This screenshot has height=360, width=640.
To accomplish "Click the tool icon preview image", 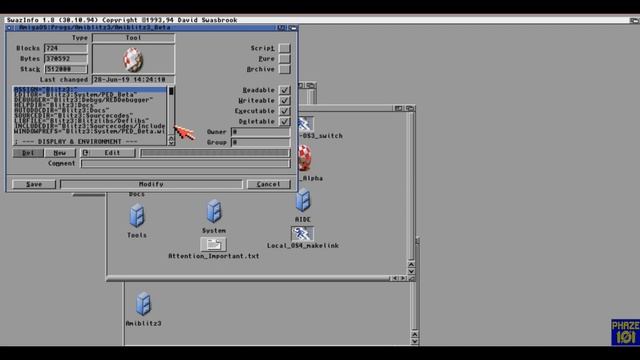I will [x=133, y=59].
